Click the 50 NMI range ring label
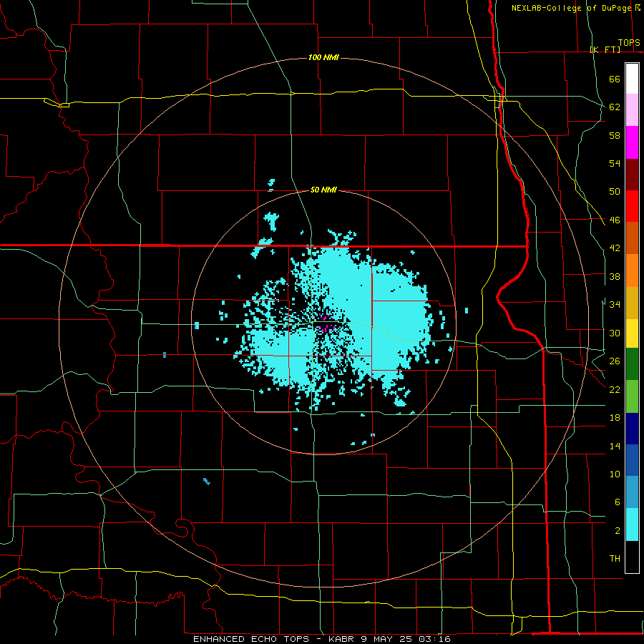 point(323,190)
